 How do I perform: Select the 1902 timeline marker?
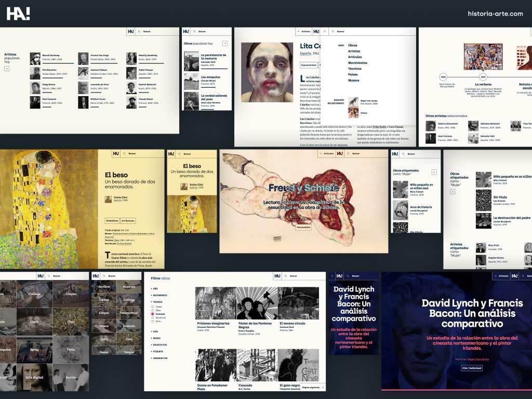point(443,77)
